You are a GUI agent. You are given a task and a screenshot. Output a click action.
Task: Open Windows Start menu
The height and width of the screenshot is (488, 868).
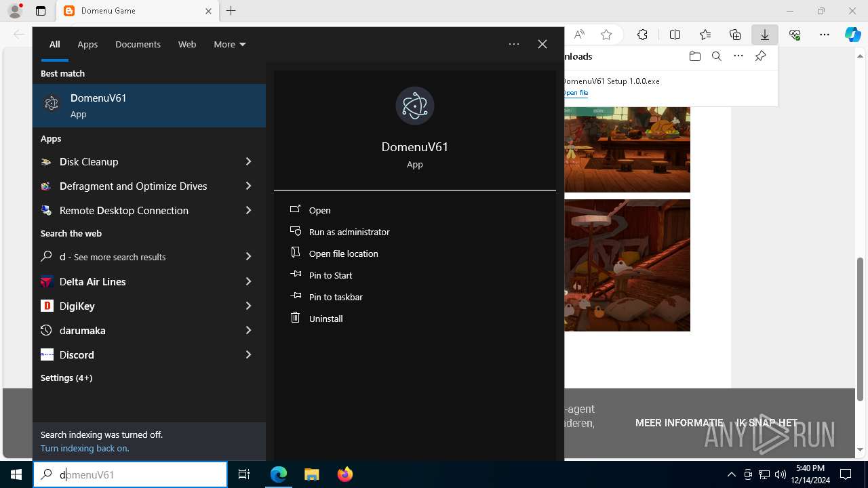point(16,474)
